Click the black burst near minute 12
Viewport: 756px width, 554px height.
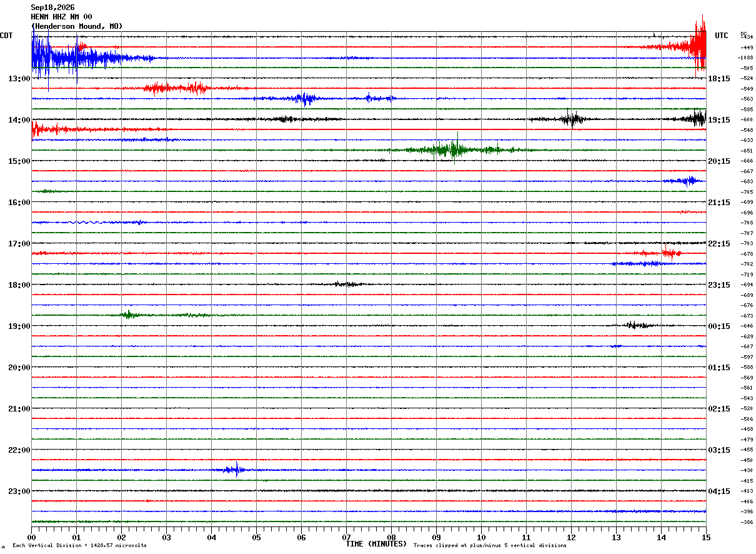[572, 118]
